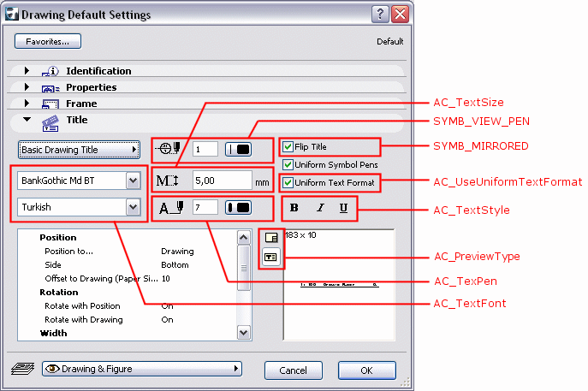588x391 pixels.
Task: Open the symbol pen color swatch
Action: (x=239, y=149)
